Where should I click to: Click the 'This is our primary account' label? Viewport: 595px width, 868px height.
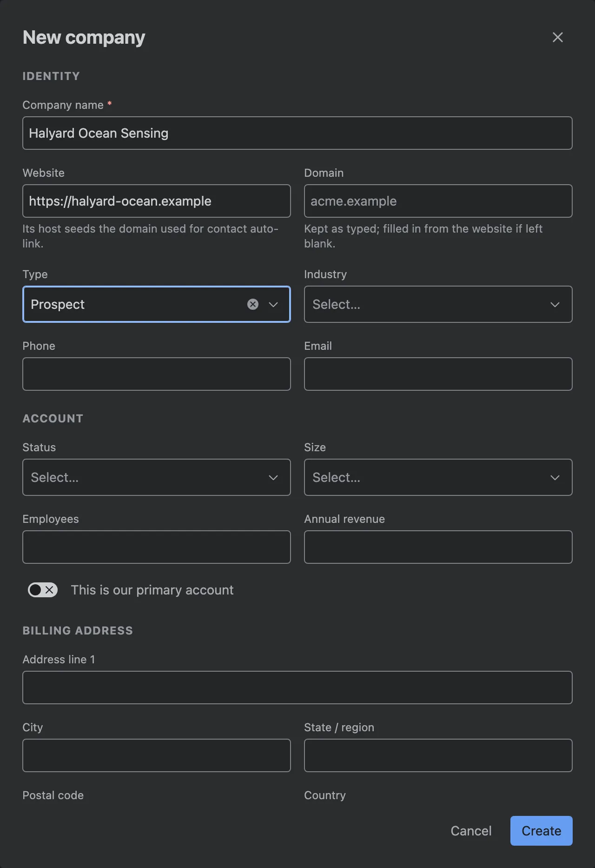point(152,590)
